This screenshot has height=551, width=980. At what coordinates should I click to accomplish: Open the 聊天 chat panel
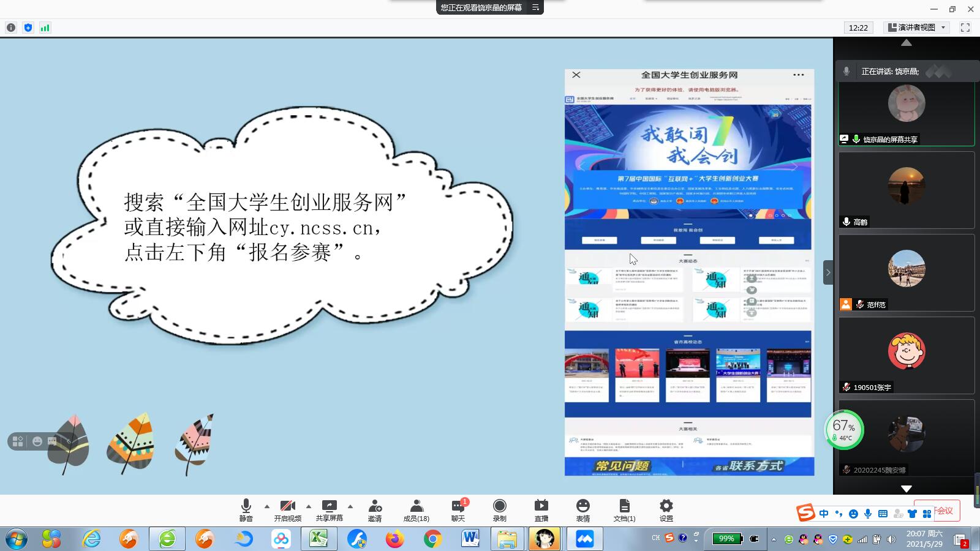tap(458, 509)
